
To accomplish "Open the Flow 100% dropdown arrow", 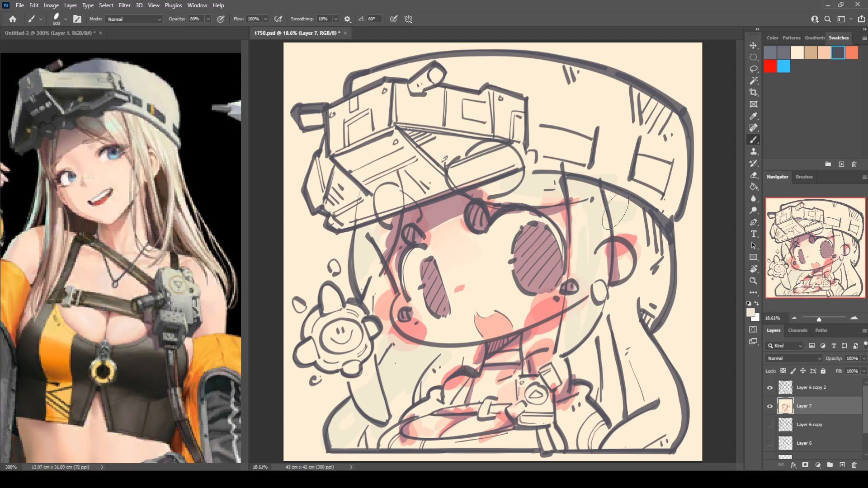I will pyautogui.click(x=265, y=19).
